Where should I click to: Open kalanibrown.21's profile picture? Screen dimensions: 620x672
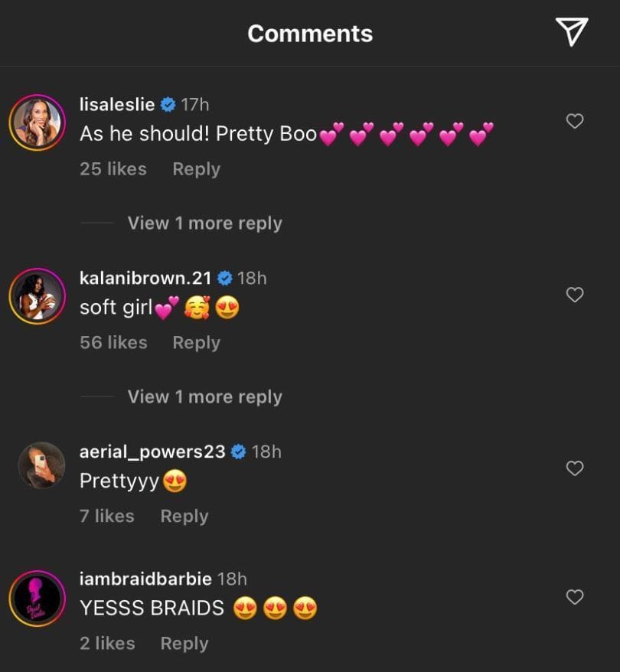pyautogui.click(x=38, y=295)
